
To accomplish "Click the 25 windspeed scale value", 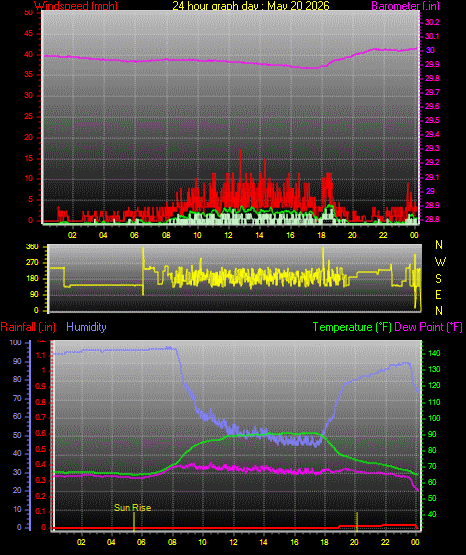I will [x=28, y=116].
